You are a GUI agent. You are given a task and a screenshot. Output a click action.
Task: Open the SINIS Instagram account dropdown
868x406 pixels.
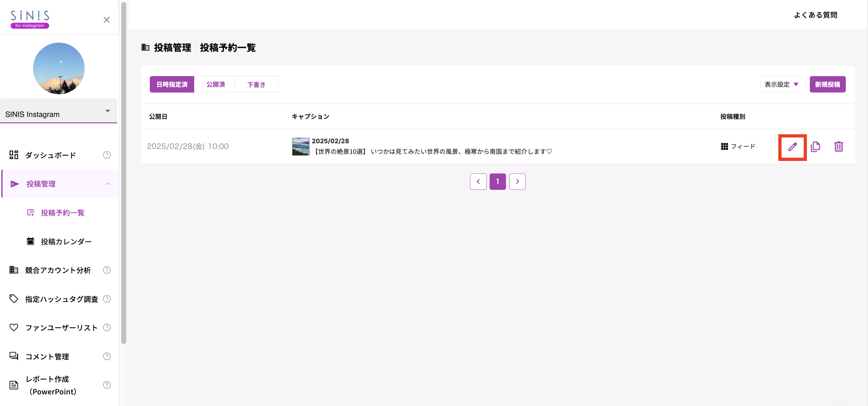click(x=107, y=110)
